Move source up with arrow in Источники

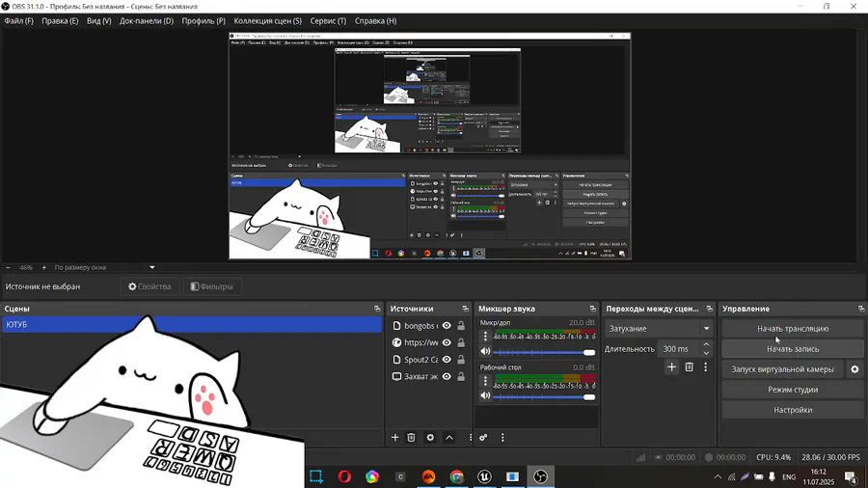coord(449,437)
